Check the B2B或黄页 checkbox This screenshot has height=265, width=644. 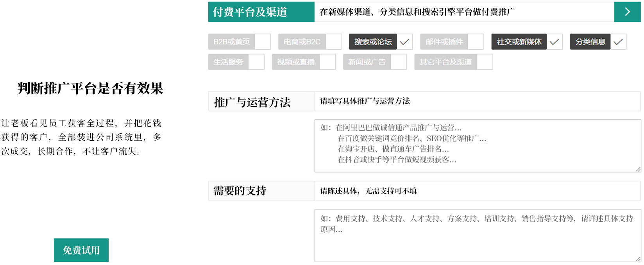(263, 42)
